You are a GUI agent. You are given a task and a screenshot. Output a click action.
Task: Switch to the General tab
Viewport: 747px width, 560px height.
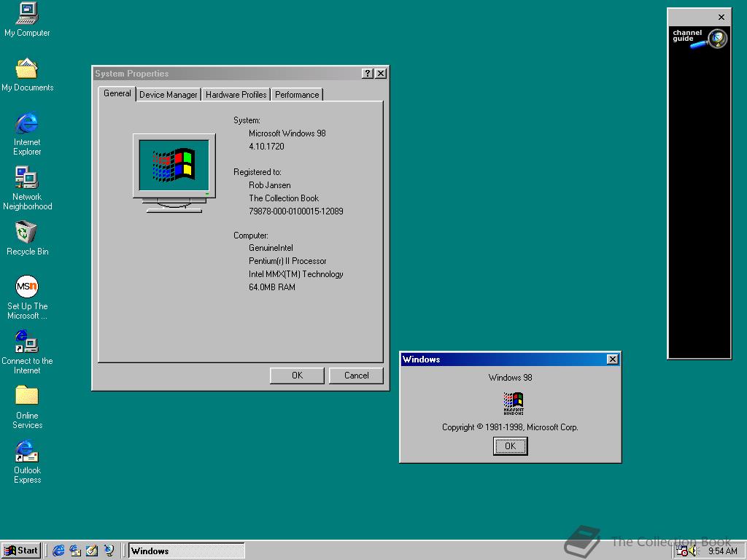[117, 93]
